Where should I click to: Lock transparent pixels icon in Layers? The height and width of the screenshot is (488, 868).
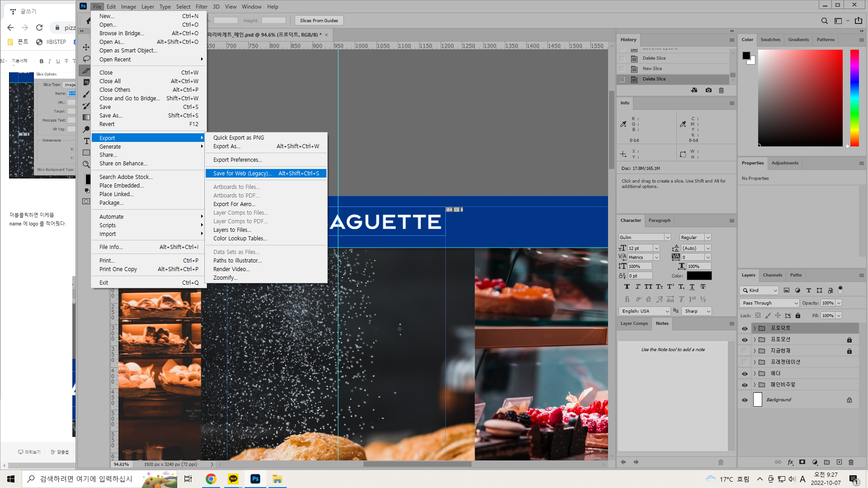(758, 315)
